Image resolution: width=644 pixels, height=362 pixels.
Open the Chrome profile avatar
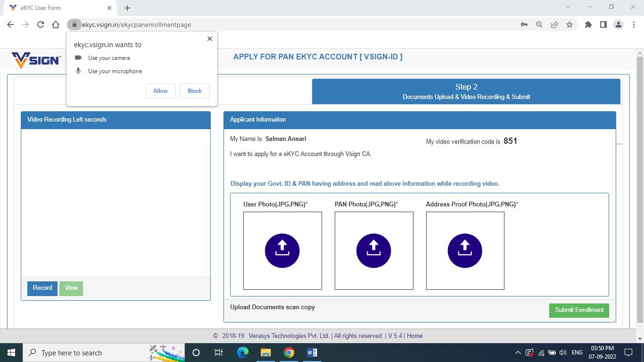click(x=619, y=25)
